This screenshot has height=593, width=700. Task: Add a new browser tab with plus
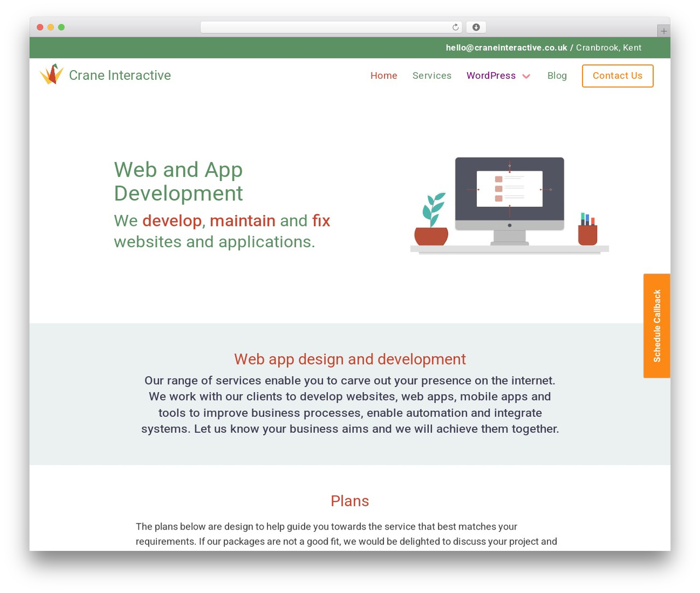tap(663, 31)
